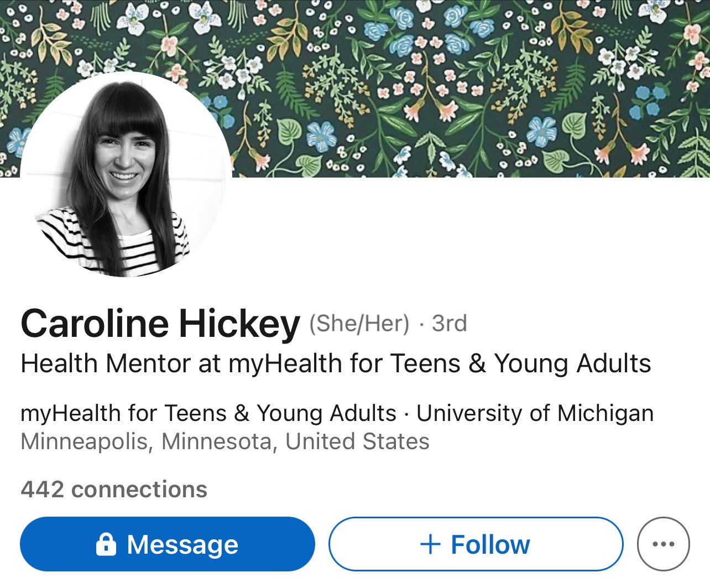Click the blue Message pill control

(166, 544)
